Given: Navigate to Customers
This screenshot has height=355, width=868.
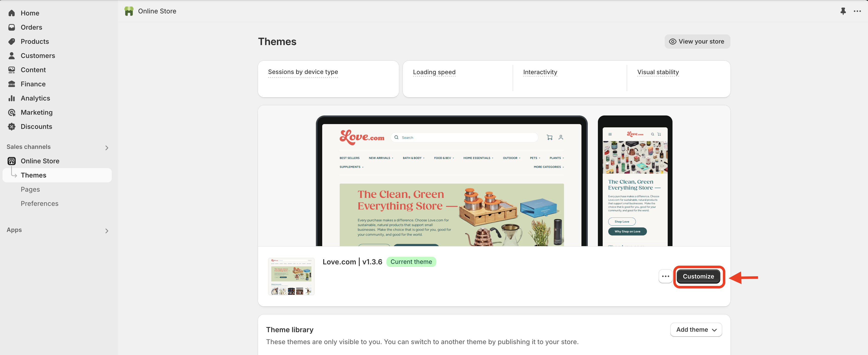Looking at the screenshot, I should (x=38, y=56).
